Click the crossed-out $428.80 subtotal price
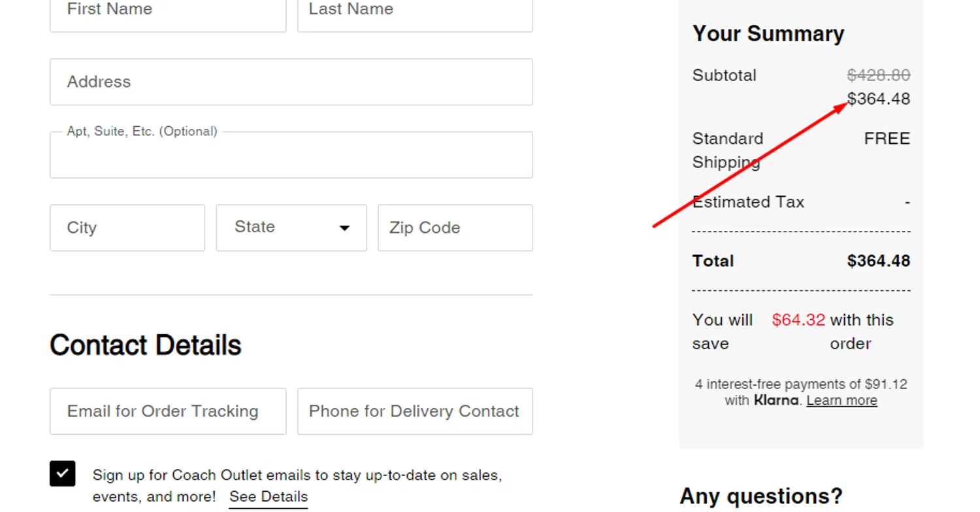 click(x=878, y=75)
